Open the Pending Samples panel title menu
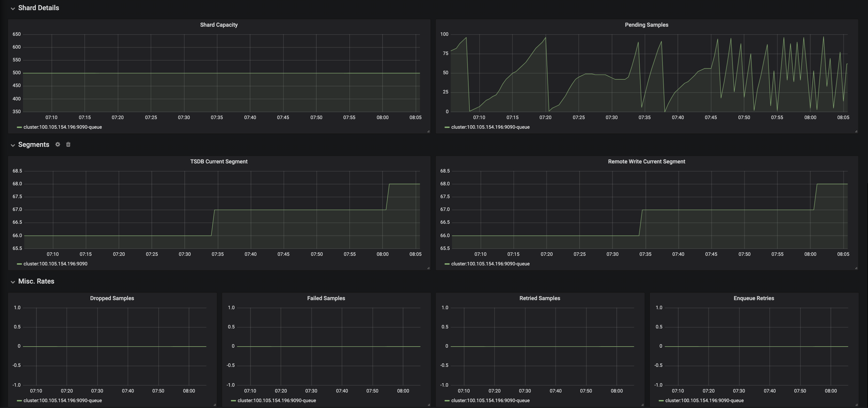 coord(646,25)
